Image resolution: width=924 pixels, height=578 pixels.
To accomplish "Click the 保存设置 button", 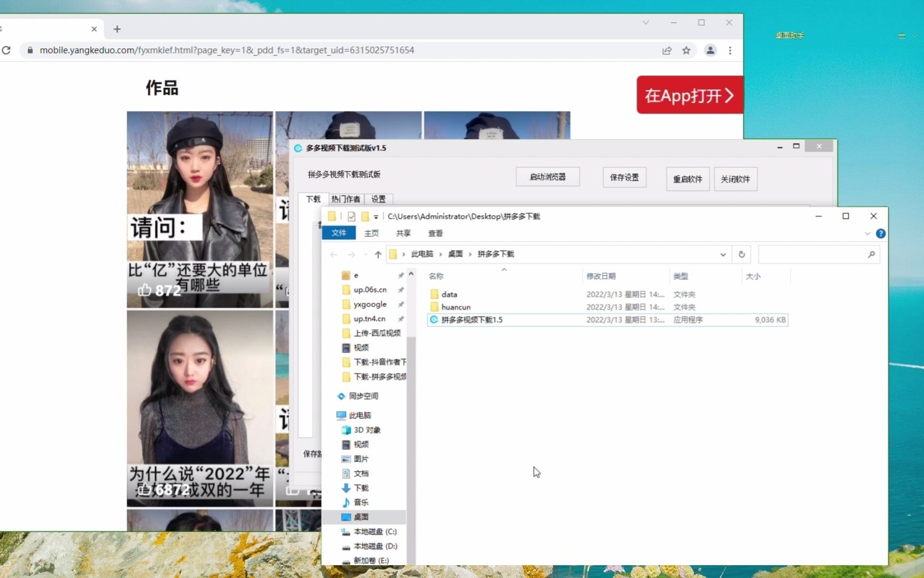I will [x=624, y=177].
